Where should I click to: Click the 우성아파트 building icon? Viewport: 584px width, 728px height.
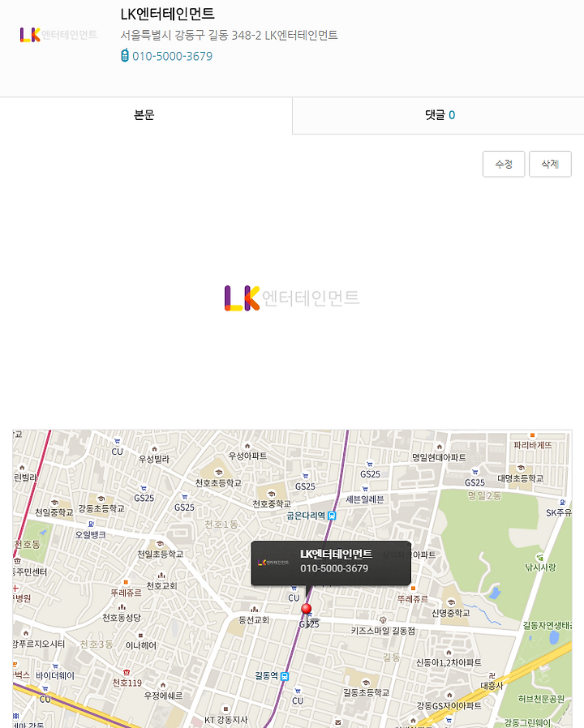[247, 446]
